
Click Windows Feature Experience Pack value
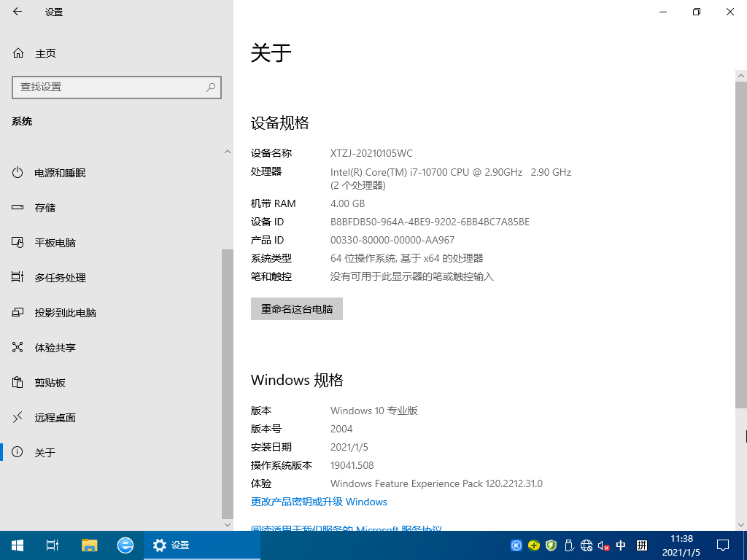click(436, 483)
